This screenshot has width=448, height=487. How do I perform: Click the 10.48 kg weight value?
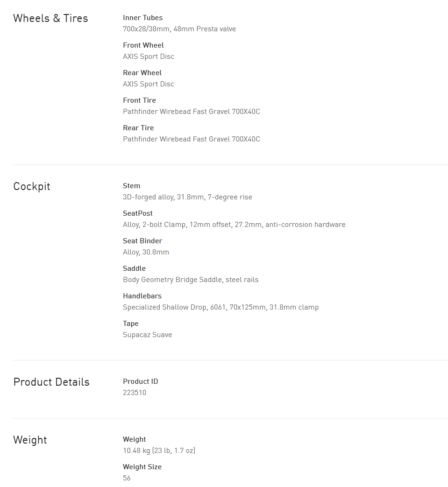159,451
